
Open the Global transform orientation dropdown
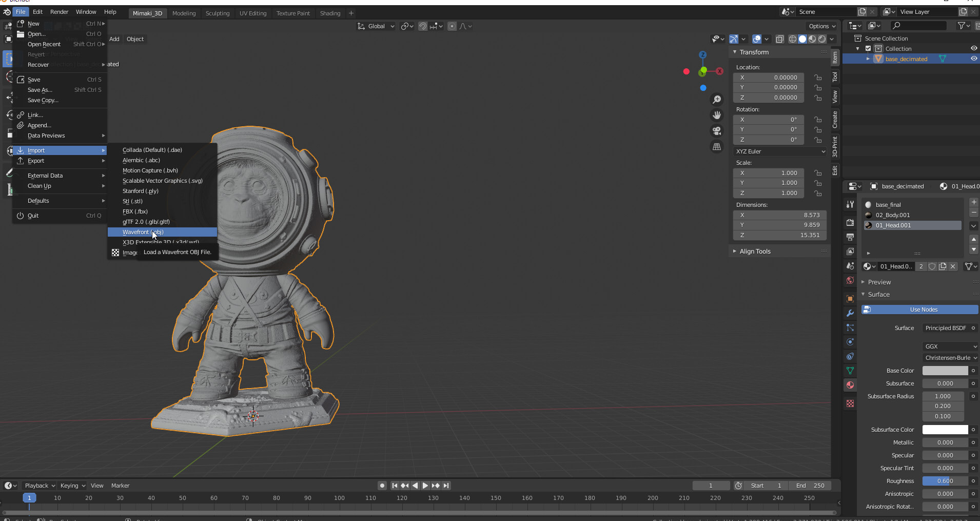coord(376,26)
